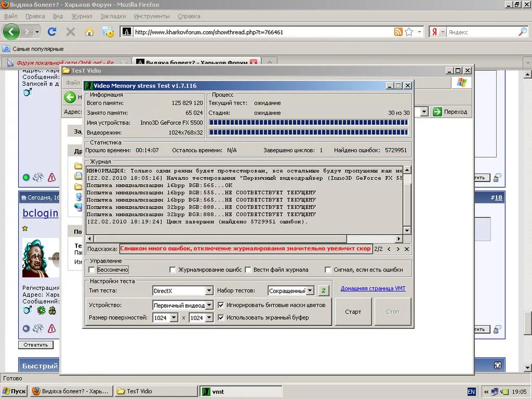
Task: Open surface width 1024 dropdown
Action: pyautogui.click(x=174, y=317)
